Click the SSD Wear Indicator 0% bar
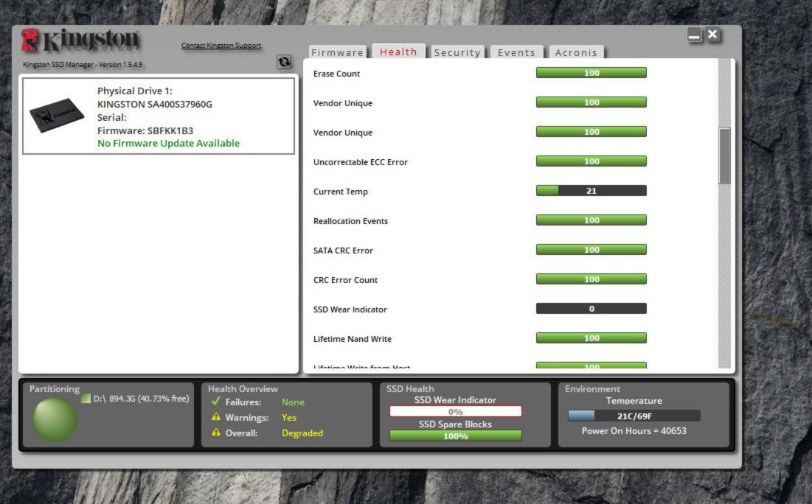This screenshot has height=504, width=812. tap(455, 411)
